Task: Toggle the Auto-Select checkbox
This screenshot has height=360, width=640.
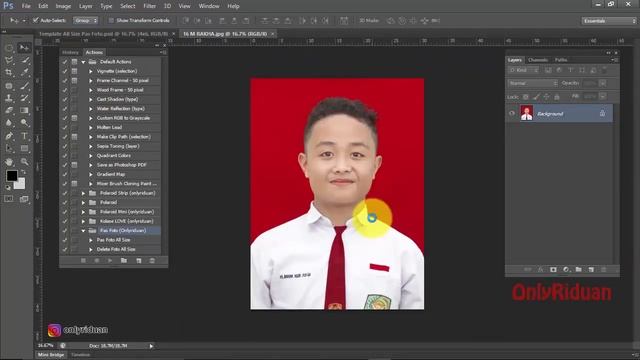Action: (x=36, y=20)
